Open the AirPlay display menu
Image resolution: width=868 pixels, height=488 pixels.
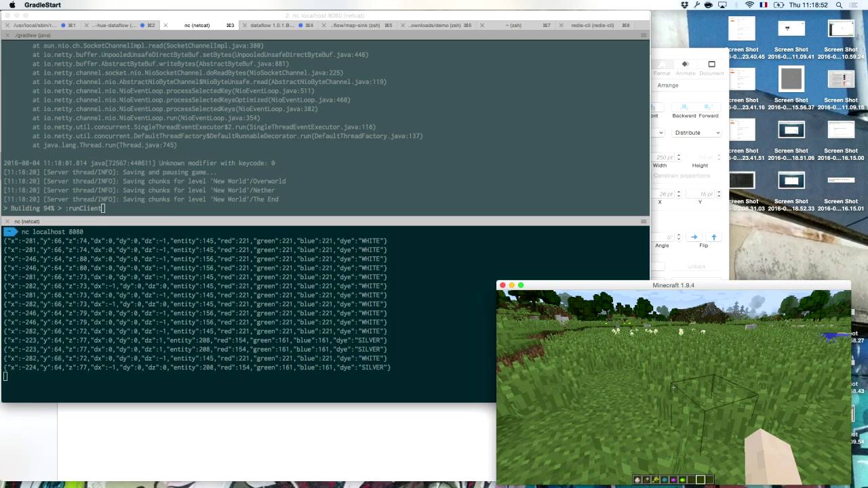722,5
